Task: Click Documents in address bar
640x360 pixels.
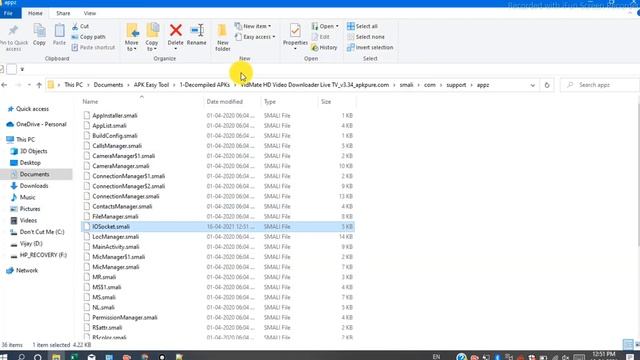Action: [108, 85]
